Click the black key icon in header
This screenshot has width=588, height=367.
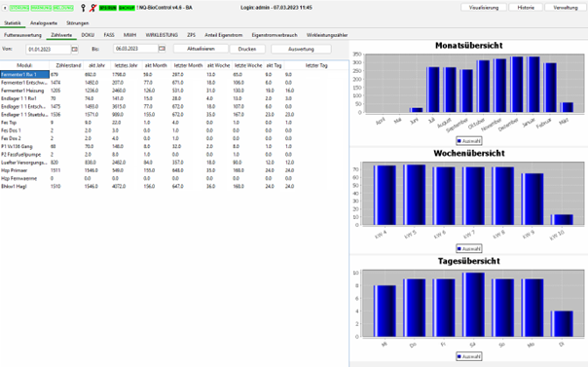click(83, 8)
